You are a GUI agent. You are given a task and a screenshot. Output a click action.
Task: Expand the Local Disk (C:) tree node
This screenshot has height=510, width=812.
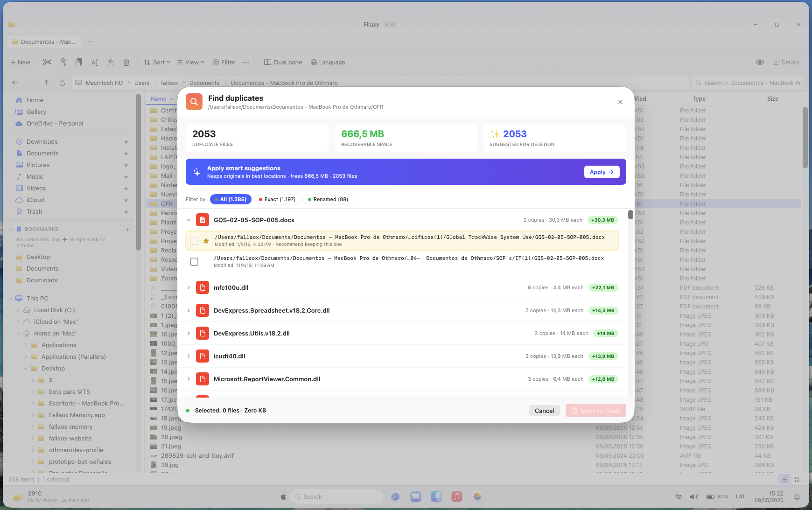[18, 310]
